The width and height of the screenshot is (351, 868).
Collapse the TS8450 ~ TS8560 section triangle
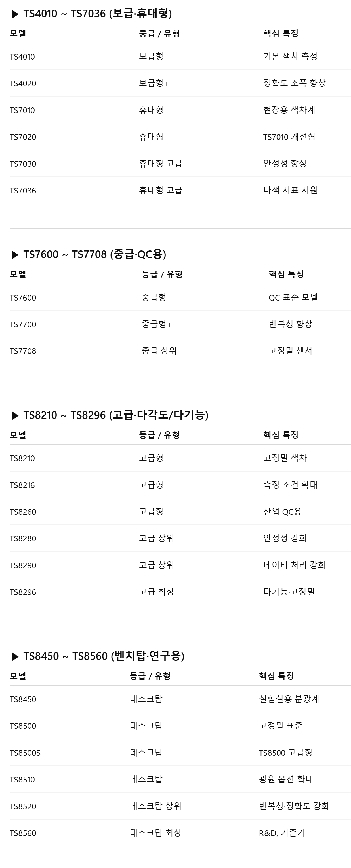(15, 657)
